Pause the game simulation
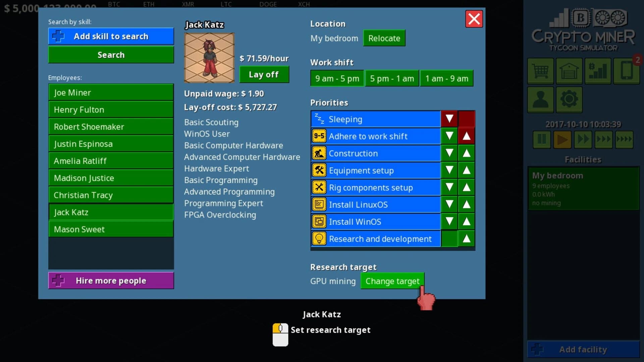The height and width of the screenshot is (362, 644). tap(541, 140)
